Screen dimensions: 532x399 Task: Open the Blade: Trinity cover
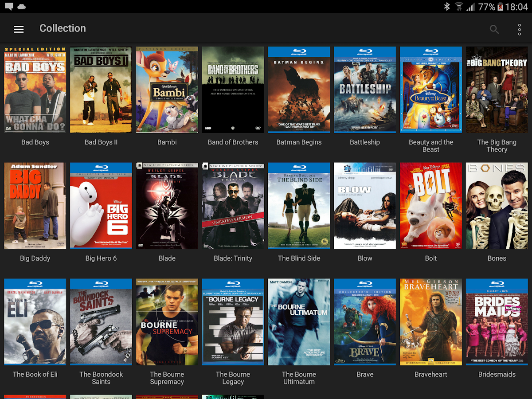(233, 206)
